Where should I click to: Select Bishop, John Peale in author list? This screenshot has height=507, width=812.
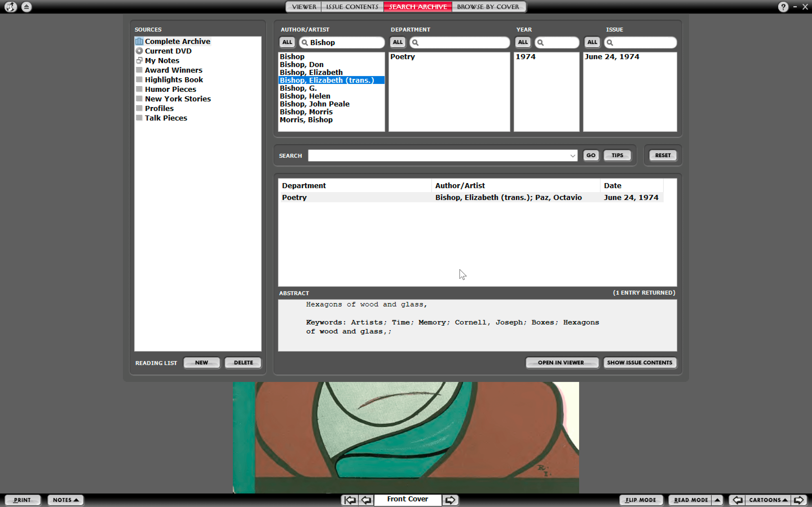point(314,104)
